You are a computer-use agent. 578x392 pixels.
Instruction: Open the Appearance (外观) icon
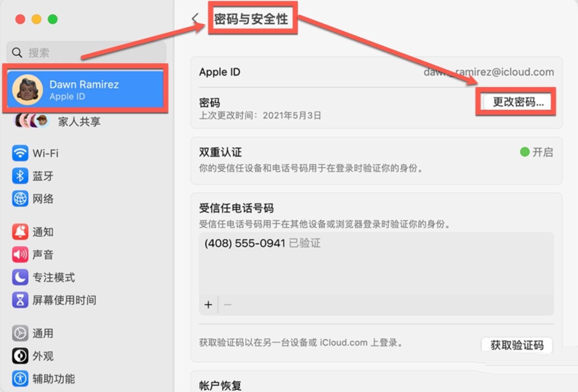[20, 356]
